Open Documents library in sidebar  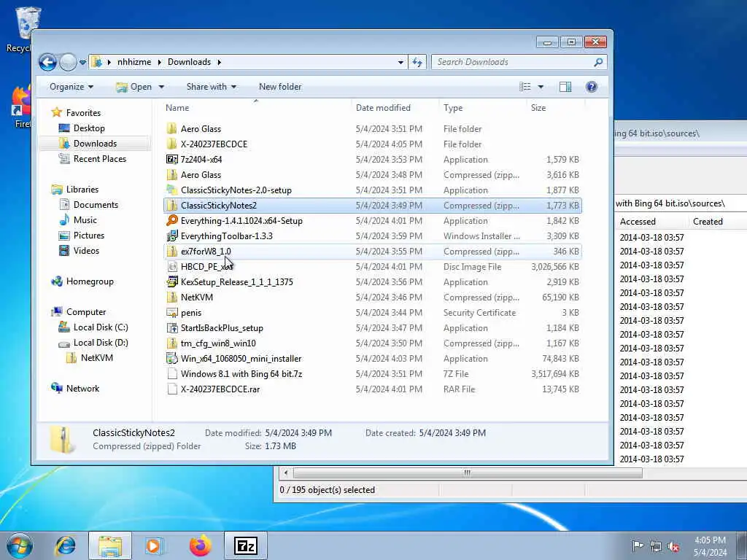point(96,205)
